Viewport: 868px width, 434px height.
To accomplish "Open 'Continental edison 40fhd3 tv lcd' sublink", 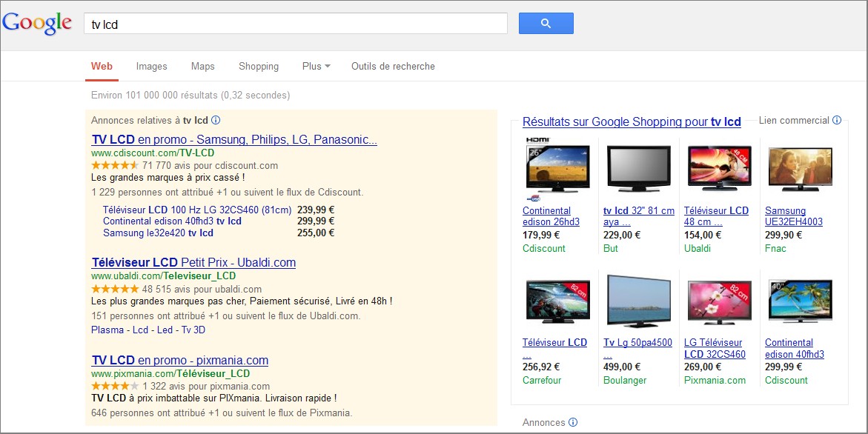I will coord(172,221).
